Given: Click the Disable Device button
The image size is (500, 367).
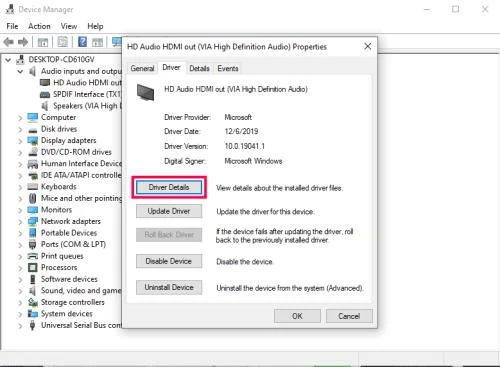Looking at the screenshot, I should (169, 261).
